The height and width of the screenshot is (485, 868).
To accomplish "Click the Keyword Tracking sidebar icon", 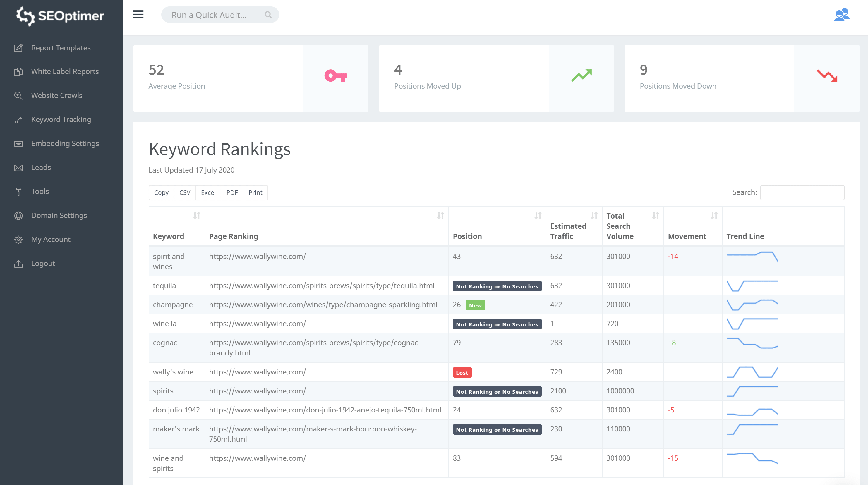I will [x=18, y=119].
